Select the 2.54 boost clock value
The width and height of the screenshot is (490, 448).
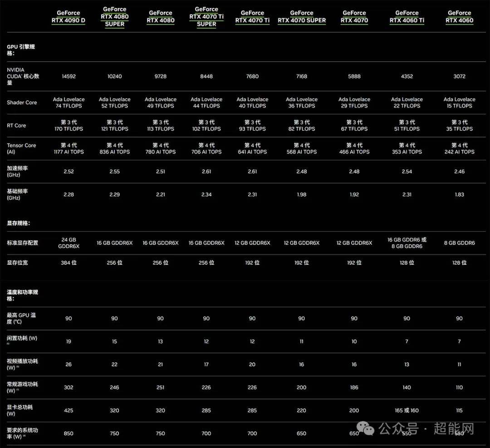[407, 171]
